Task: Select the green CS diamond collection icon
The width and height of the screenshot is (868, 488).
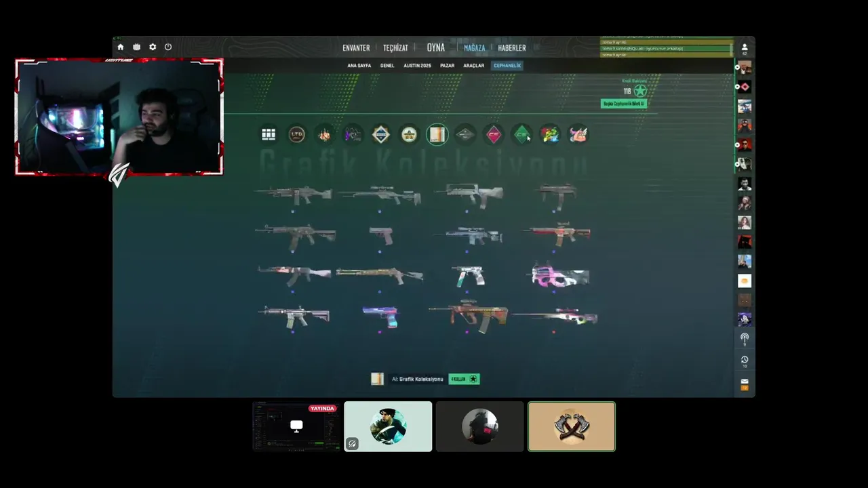Action: pyautogui.click(x=521, y=134)
